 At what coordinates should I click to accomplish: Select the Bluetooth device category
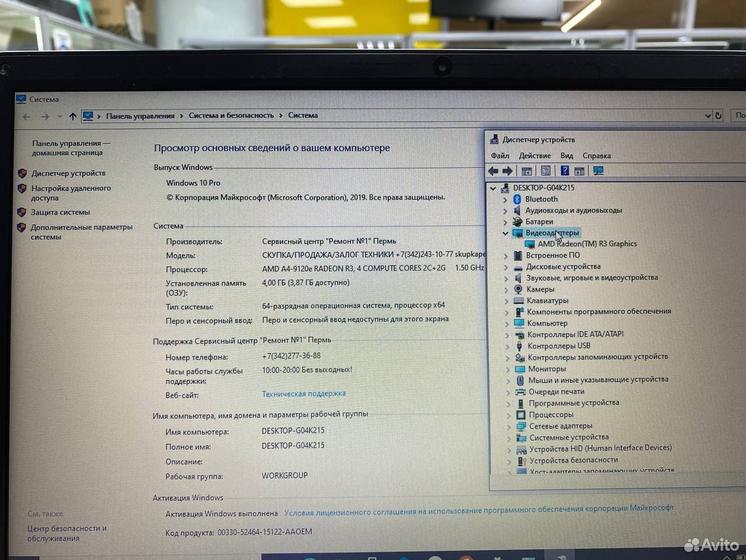pyautogui.click(x=541, y=199)
